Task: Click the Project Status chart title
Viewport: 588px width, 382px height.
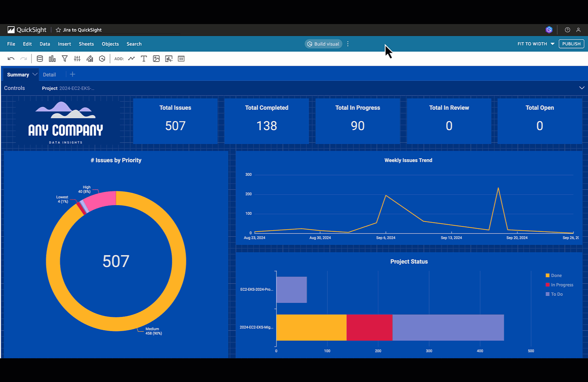Action: click(x=409, y=262)
